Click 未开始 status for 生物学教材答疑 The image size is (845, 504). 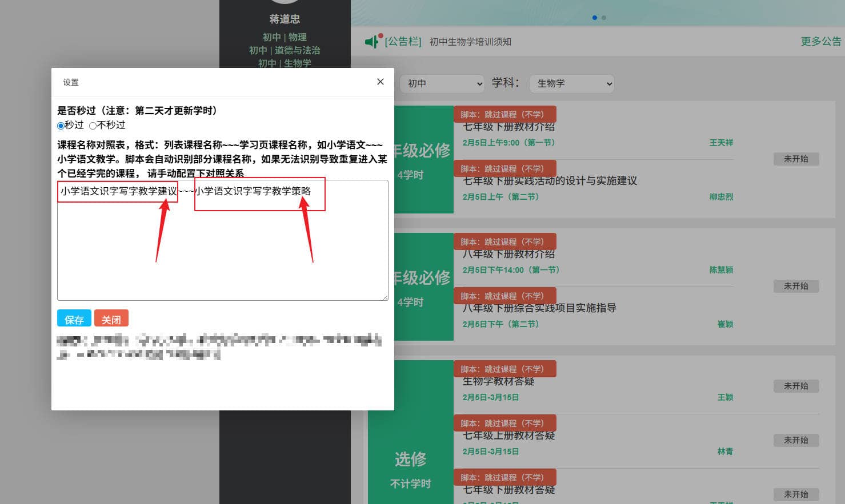pyautogui.click(x=796, y=386)
